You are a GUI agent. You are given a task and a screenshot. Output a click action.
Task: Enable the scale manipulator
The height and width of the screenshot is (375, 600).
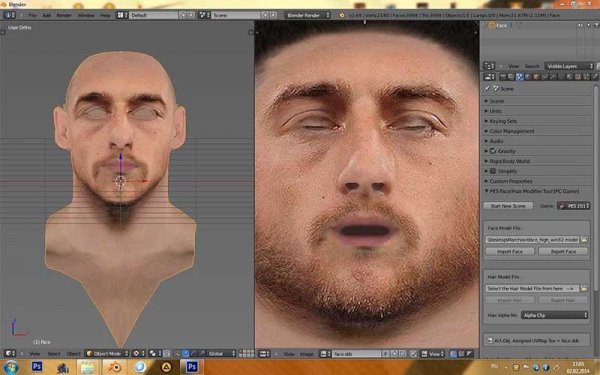[x=201, y=354]
